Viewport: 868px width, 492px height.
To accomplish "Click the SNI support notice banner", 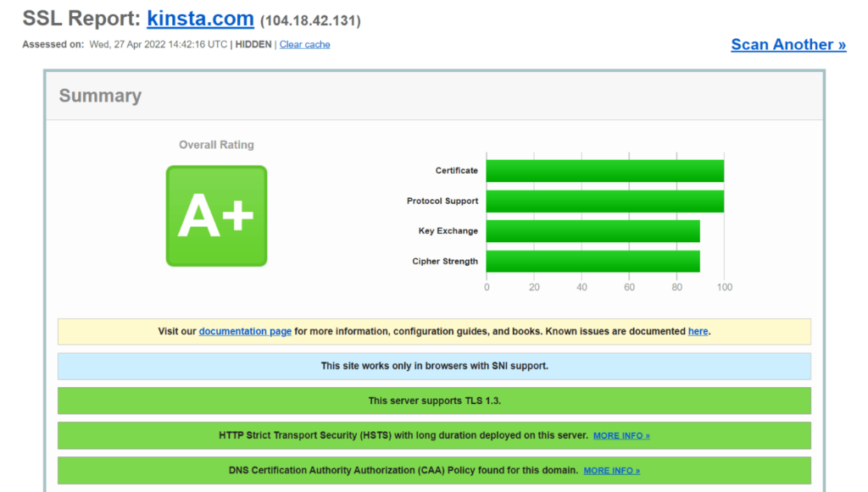I will pos(434,366).
